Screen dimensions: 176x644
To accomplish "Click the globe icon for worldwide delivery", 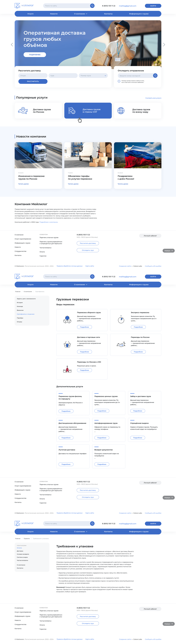I will tap(121, 110).
